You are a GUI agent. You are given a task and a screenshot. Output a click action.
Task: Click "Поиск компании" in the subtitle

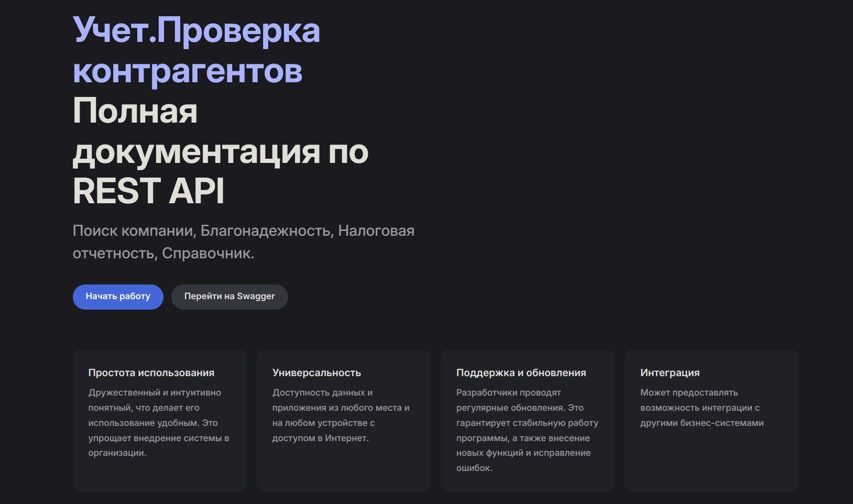(133, 231)
